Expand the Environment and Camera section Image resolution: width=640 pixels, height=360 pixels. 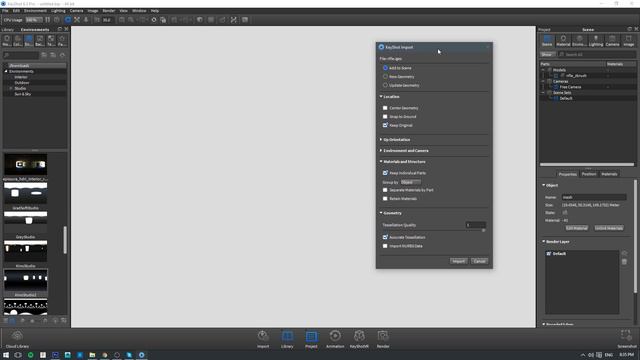(381, 151)
